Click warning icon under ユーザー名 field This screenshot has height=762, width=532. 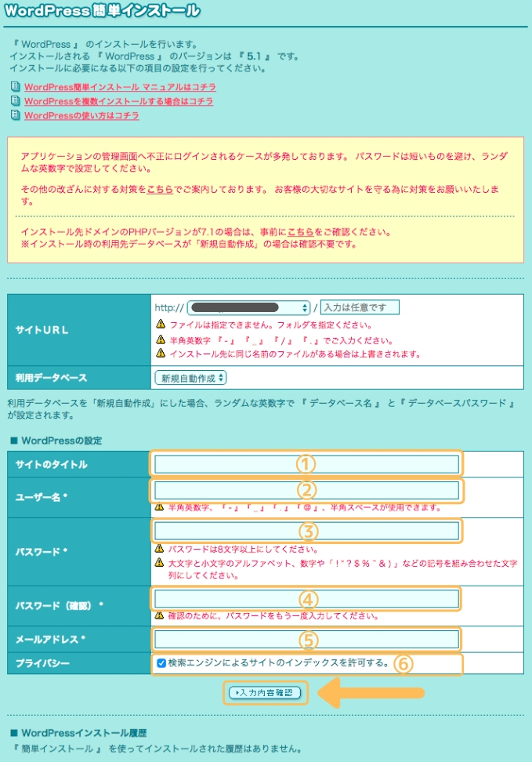(159, 507)
